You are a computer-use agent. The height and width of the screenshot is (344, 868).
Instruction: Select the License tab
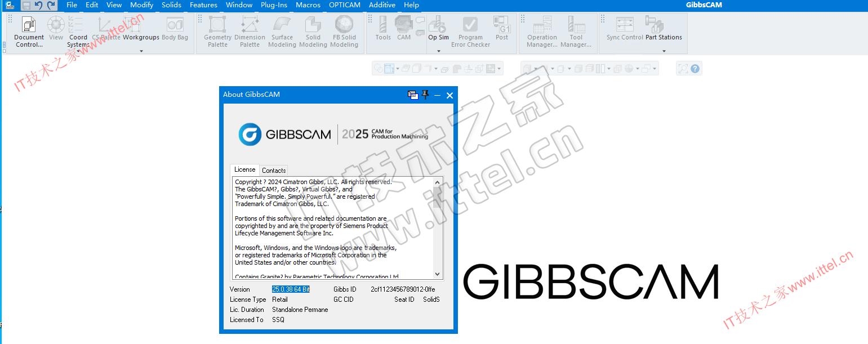(244, 169)
